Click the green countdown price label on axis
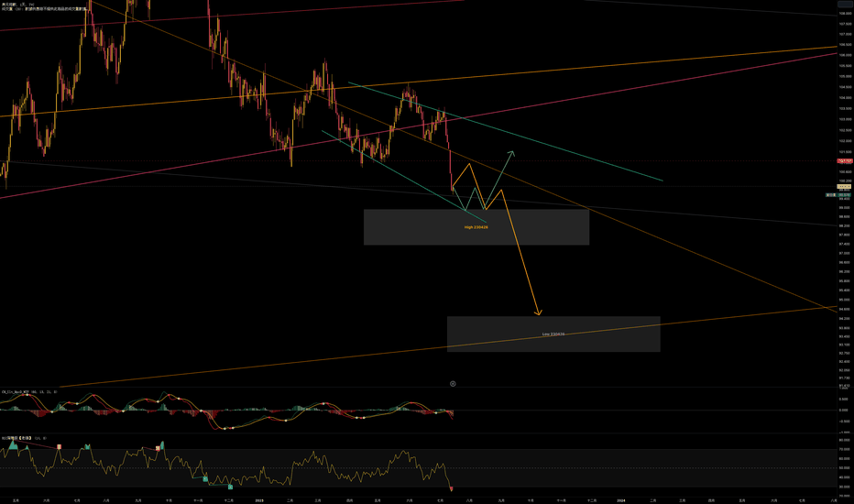 pos(838,194)
